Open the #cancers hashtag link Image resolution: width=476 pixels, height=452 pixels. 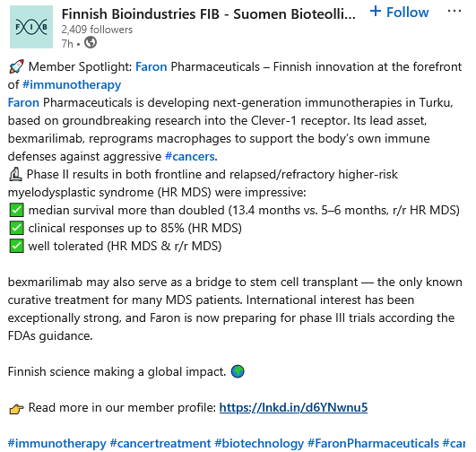pyautogui.click(x=190, y=156)
